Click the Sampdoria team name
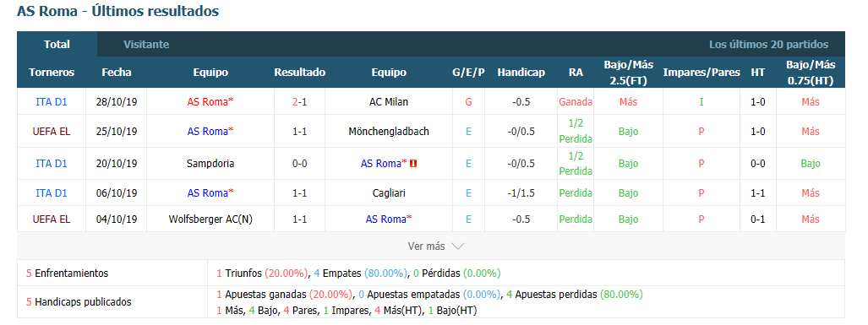868x325 pixels. 210,164
